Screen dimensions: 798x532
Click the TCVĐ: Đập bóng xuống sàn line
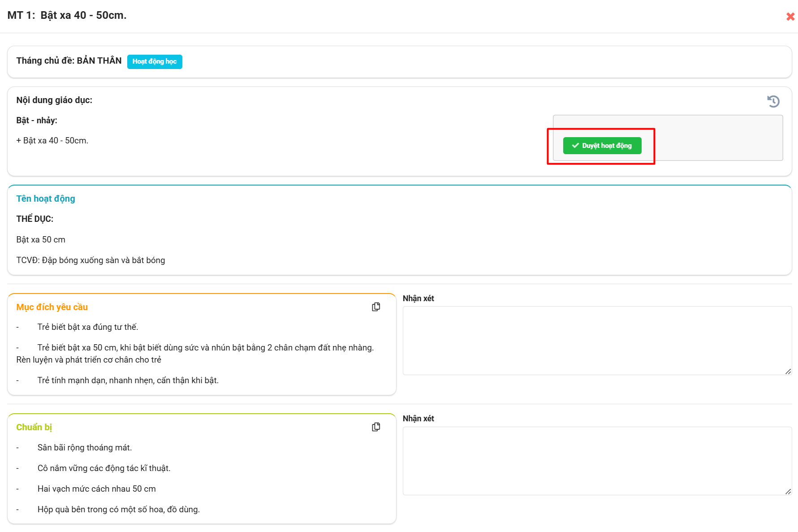91,260
